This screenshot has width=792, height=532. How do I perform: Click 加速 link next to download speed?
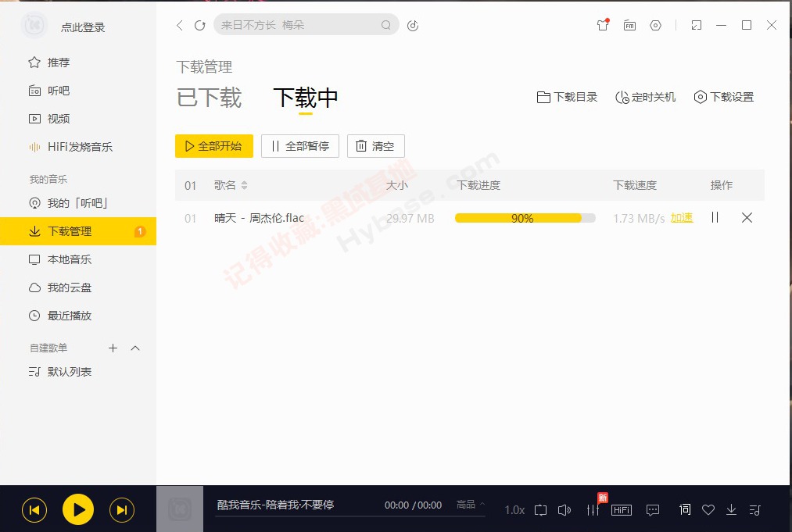click(682, 217)
